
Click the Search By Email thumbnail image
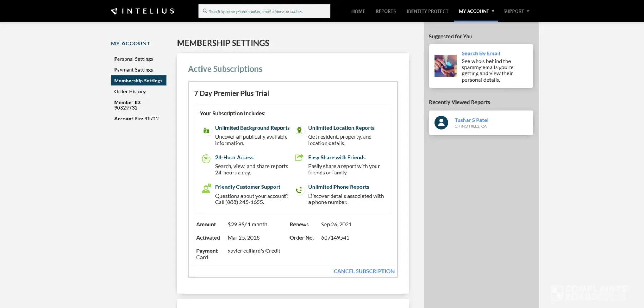tap(445, 66)
